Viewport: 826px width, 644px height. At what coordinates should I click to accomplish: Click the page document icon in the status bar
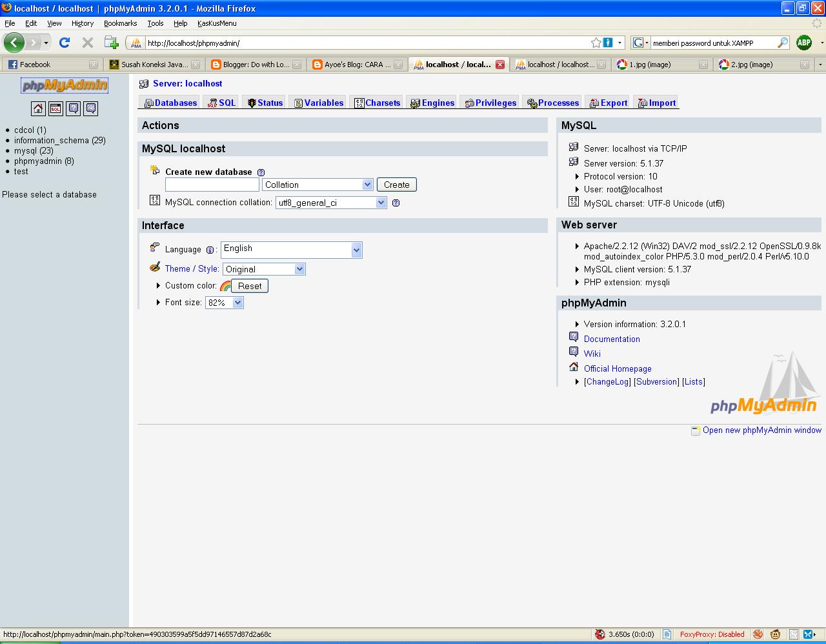click(x=667, y=634)
